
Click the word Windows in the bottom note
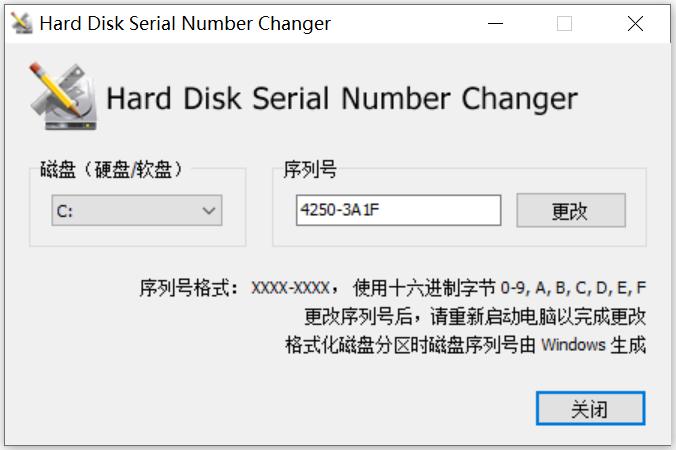[573, 345]
